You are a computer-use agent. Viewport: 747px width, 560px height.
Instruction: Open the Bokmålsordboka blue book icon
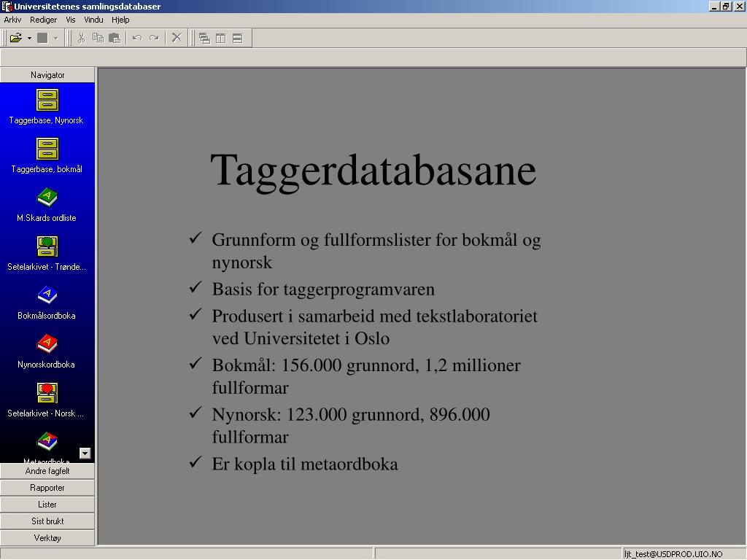pyautogui.click(x=47, y=295)
